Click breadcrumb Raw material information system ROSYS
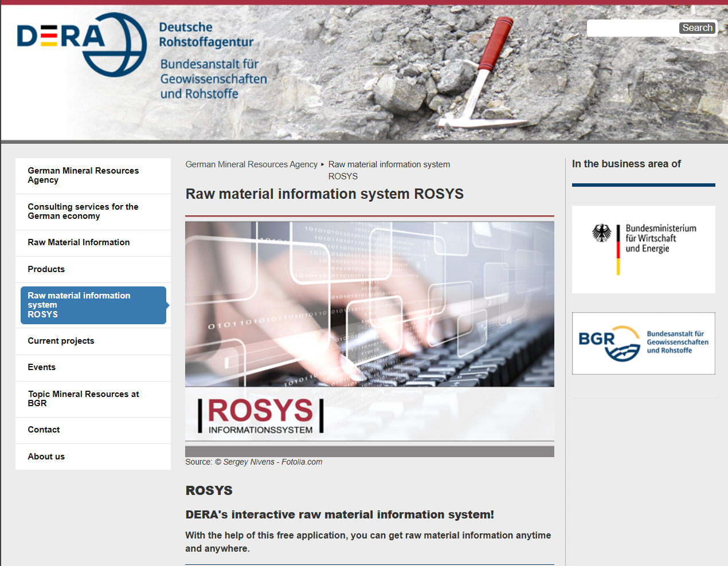This screenshot has height=566, width=728. click(x=389, y=170)
